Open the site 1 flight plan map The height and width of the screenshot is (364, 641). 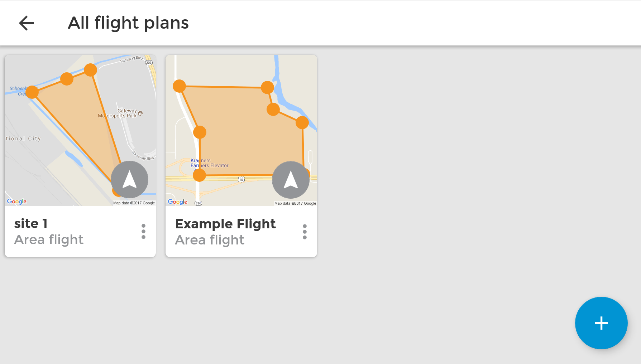pyautogui.click(x=80, y=130)
